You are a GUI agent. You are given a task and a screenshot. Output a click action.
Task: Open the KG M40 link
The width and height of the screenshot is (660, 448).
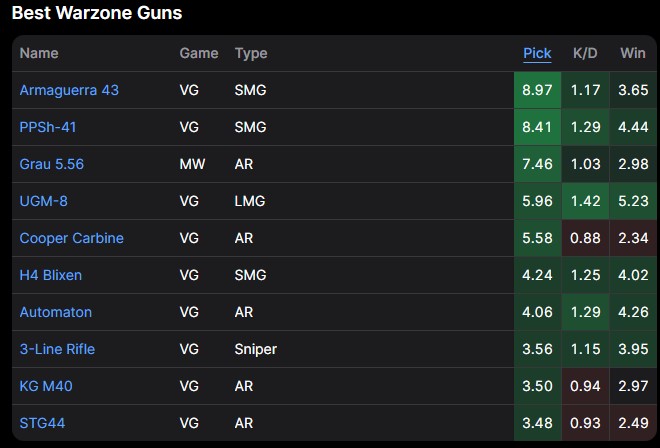[x=45, y=386]
